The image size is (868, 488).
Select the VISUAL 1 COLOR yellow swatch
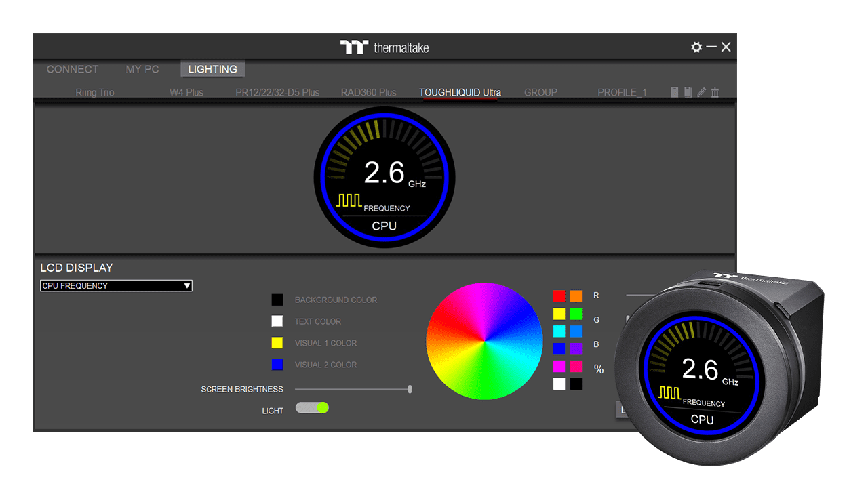(277, 343)
